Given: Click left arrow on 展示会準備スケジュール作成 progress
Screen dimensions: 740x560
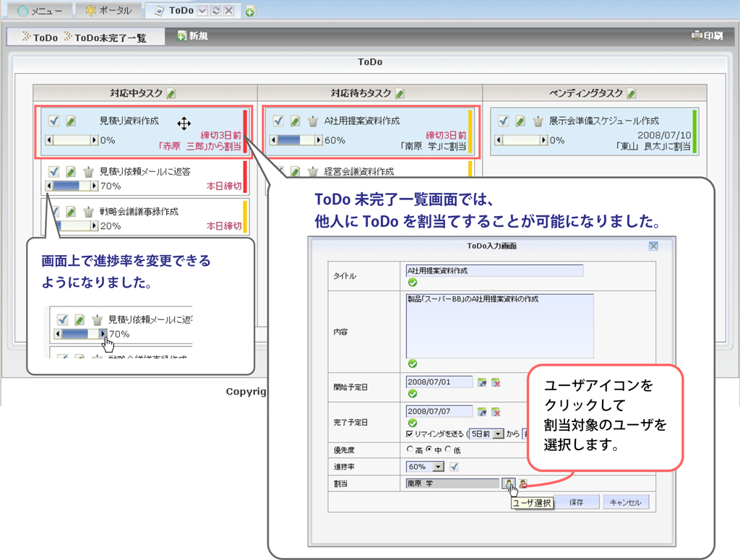Looking at the screenshot, I should pyautogui.click(x=499, y=140).
